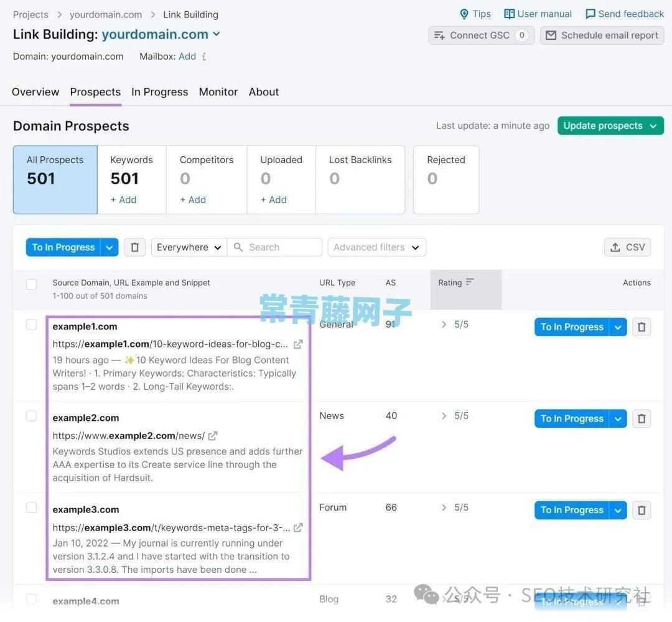Click + Add under Competitors
The height and width of the screenshot is (622, 672).
coord(193,200)
